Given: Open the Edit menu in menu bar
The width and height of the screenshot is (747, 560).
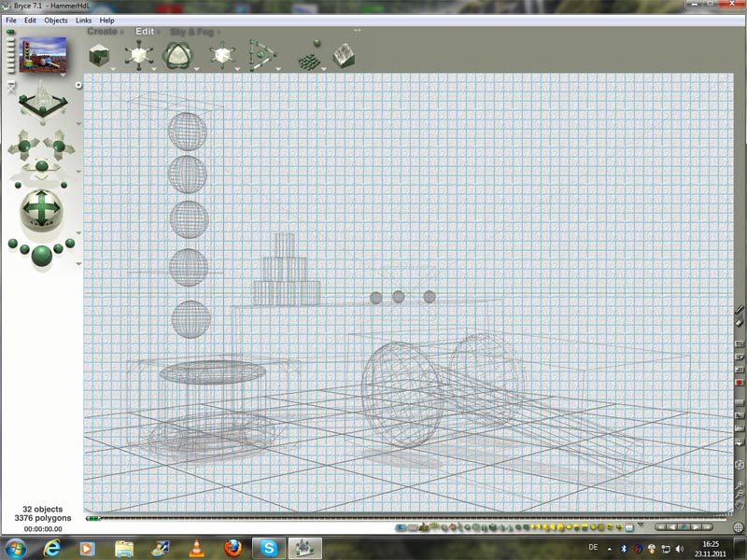Looking at the screenshot, I should pyautogui.click(x=30, y=21).
